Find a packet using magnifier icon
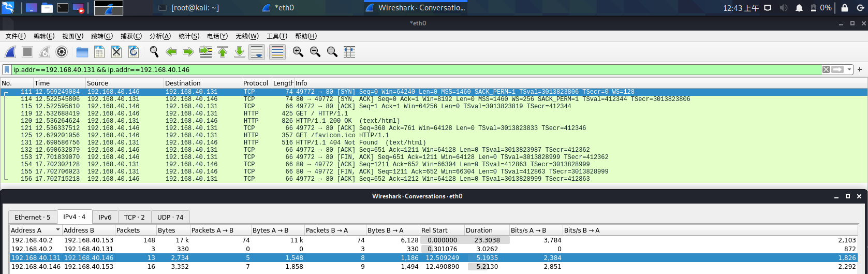Image resolution: width=868 pixels, height=274 pixels. pos(154,52)
